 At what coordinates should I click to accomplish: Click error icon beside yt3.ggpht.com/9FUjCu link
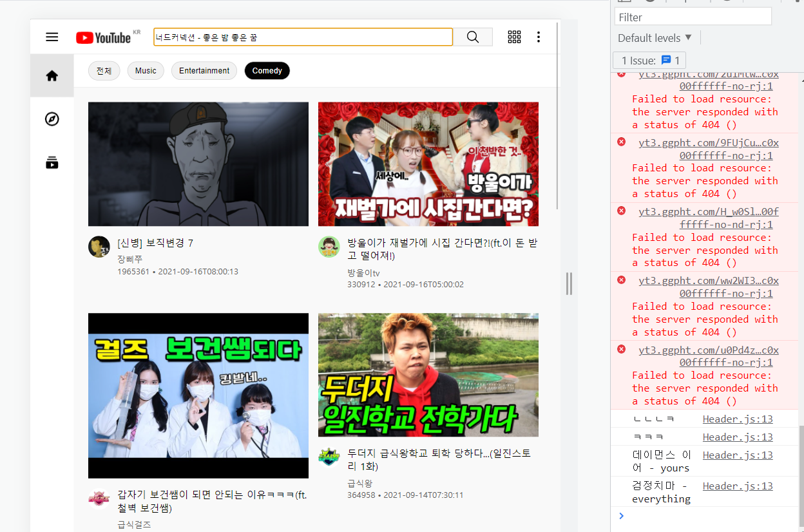pyautogui.click(x=622, y=142)
